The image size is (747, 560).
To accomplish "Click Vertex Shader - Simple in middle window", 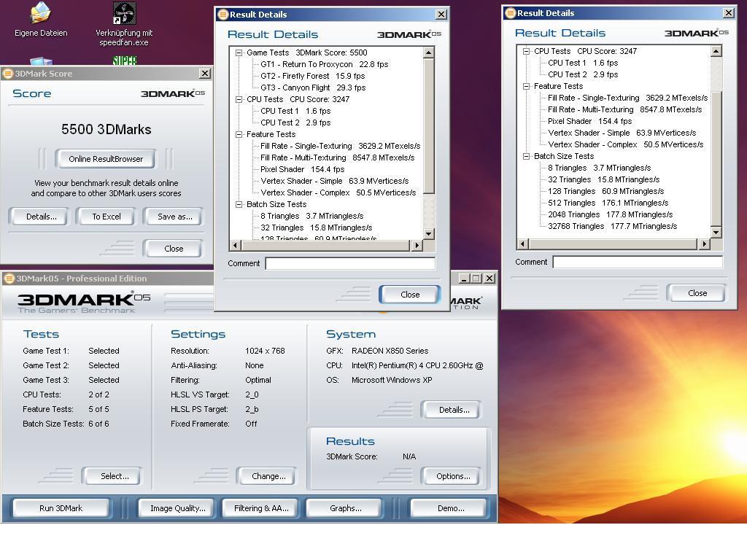I will 334,181.
